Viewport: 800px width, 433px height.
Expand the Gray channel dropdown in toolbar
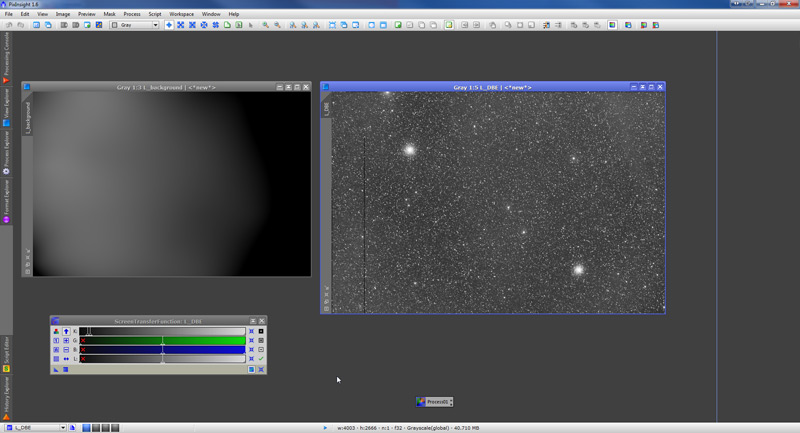click(x=155, y=24)
